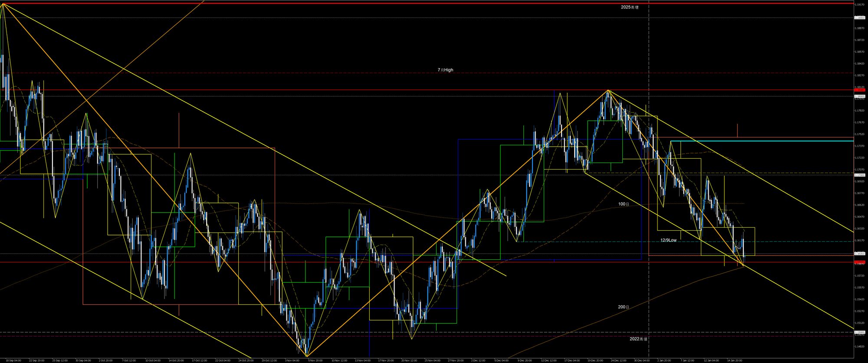Click the 1.19000 price tag on axis
The height and width of the screenshot is (363, 868).
859,18
